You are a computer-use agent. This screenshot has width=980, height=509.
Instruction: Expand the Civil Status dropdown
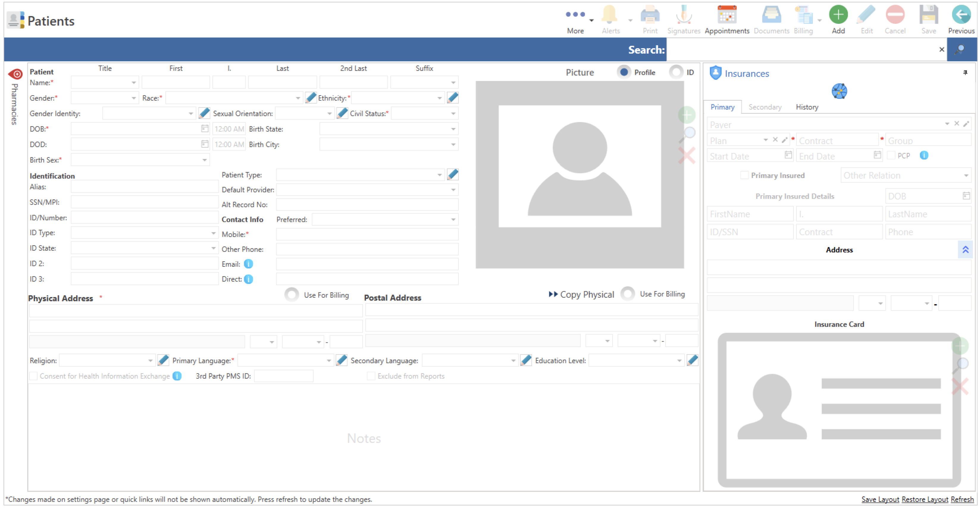[453, 113]
